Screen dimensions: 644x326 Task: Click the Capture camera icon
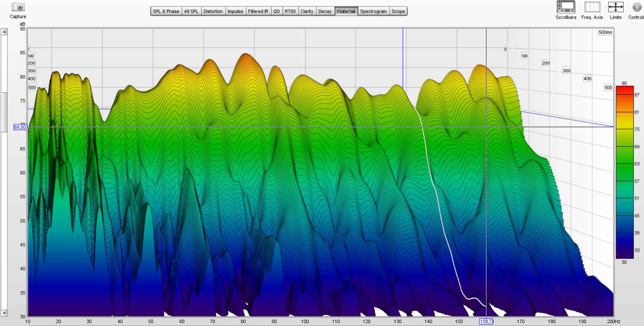(18, 7)
